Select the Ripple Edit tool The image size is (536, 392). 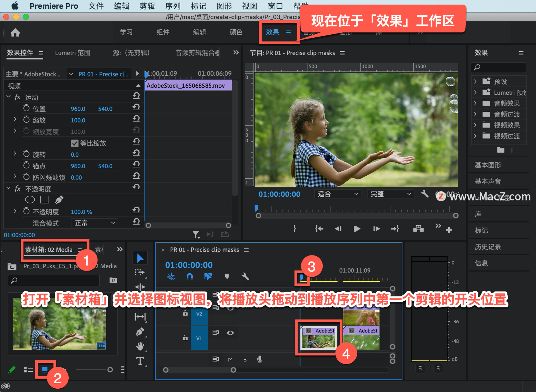140,287
